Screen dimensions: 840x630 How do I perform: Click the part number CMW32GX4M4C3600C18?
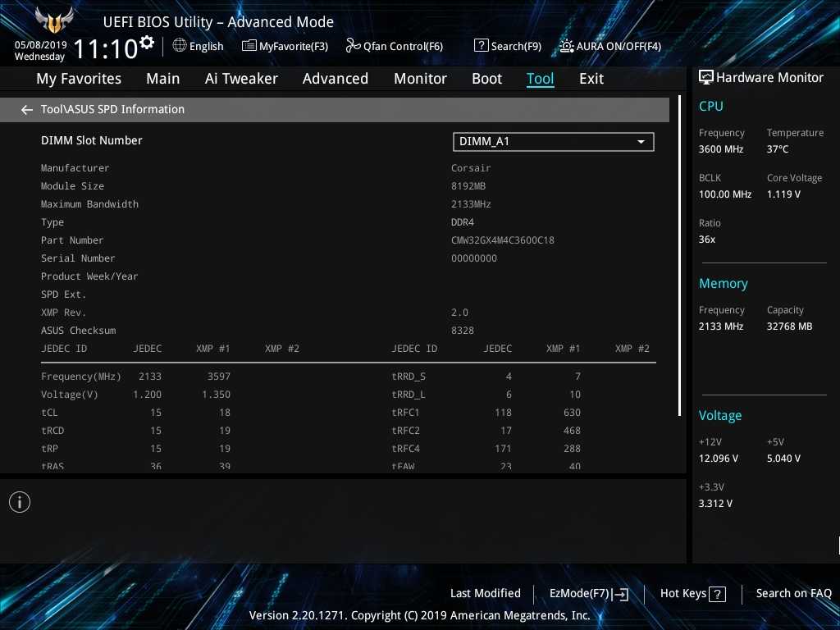point(503,240)
